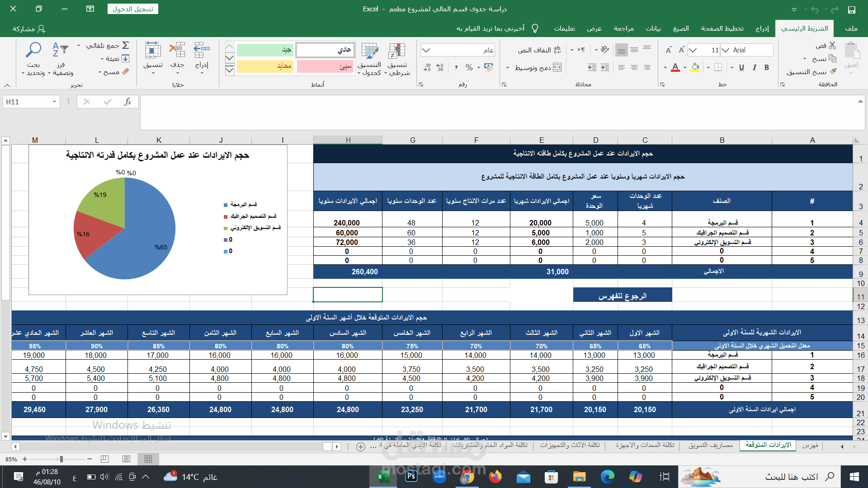Click the Share (مشاركة) button
Screen dimensions: 868x488
click(x=29, y=28)
